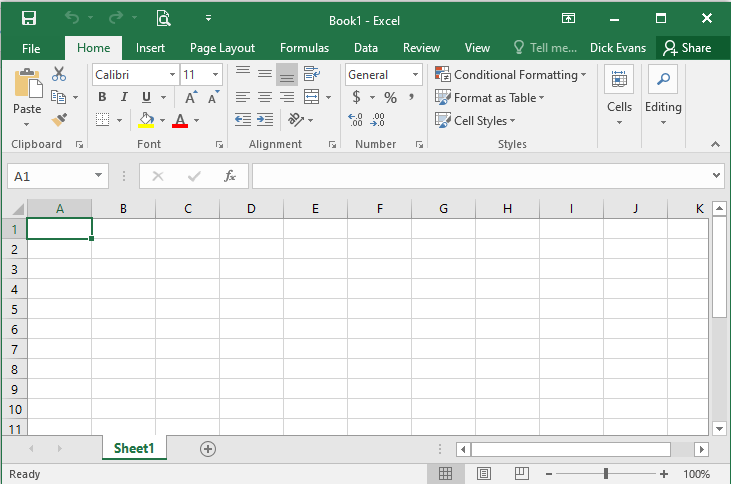Switch to the Formulas tab

(x=304, y=48)
